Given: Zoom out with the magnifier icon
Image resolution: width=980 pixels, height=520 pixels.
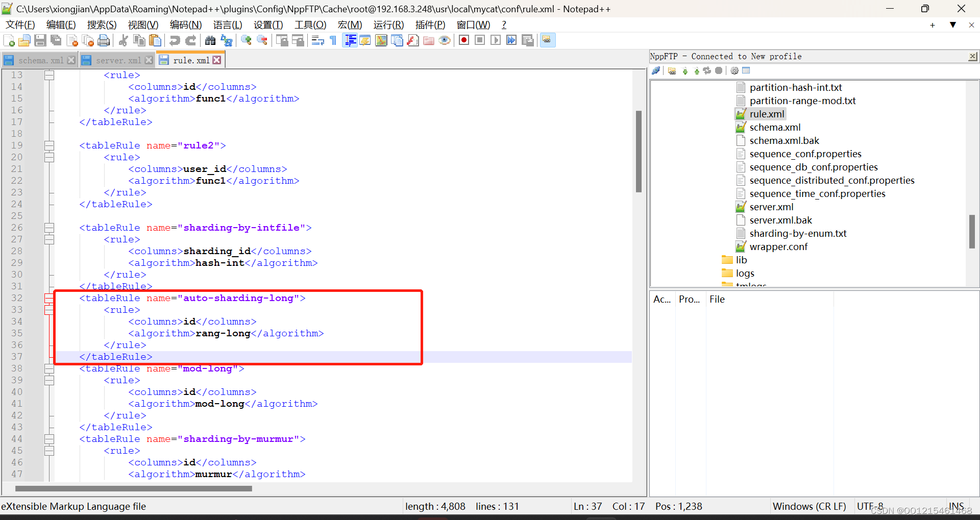Looking at the screenshot, I should (x=262, y=40).
